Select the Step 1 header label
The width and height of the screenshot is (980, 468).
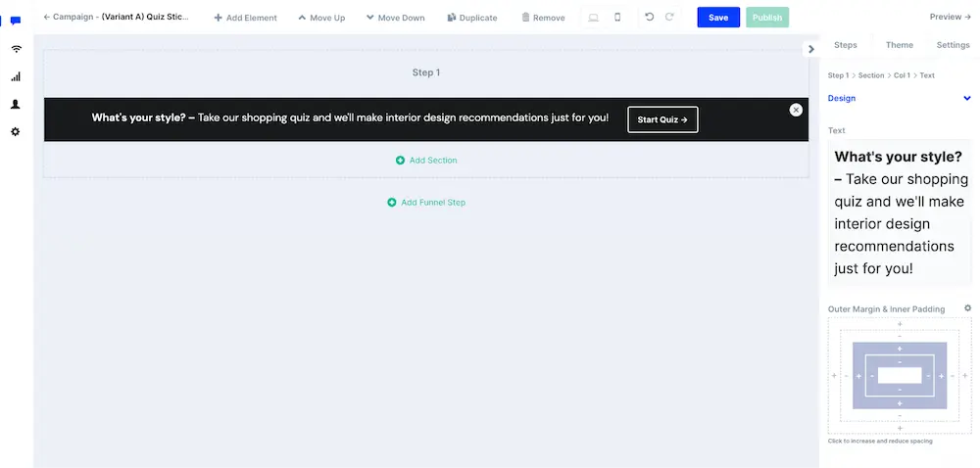pos(426,72)
